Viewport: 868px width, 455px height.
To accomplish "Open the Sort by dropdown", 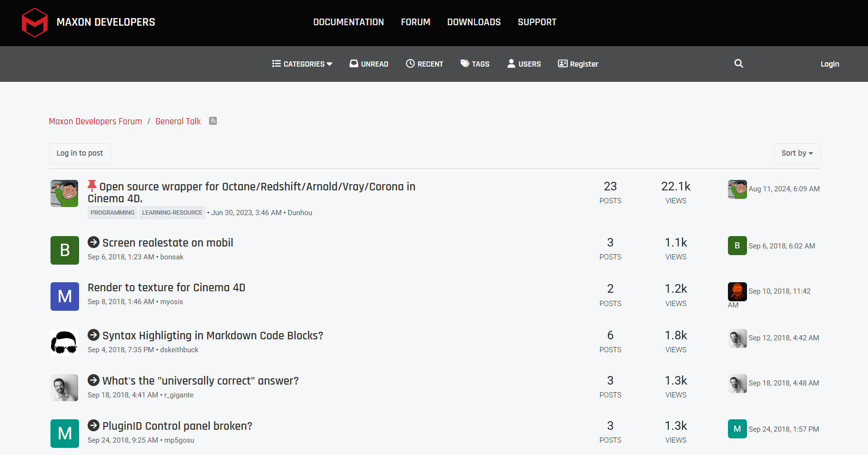I will [x=797, y=153].
